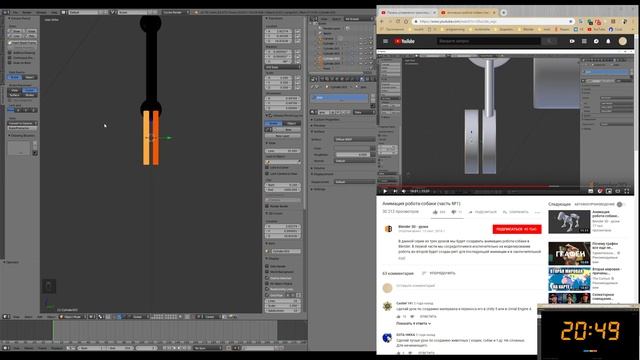
Task: Click the YouTube search magnifier button
Action: tap(549, 41)
